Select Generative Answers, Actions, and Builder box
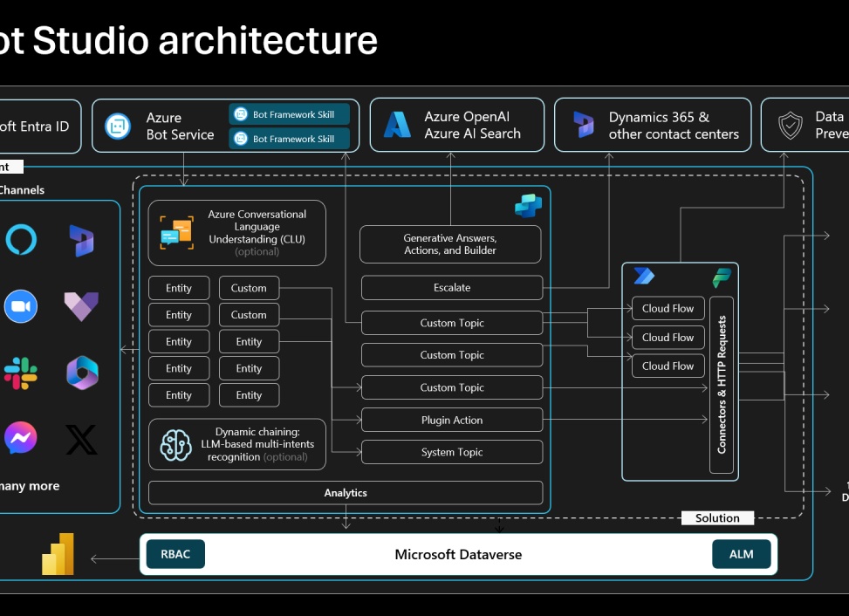The height and width of the screenshot is (616, 849). 450,244
